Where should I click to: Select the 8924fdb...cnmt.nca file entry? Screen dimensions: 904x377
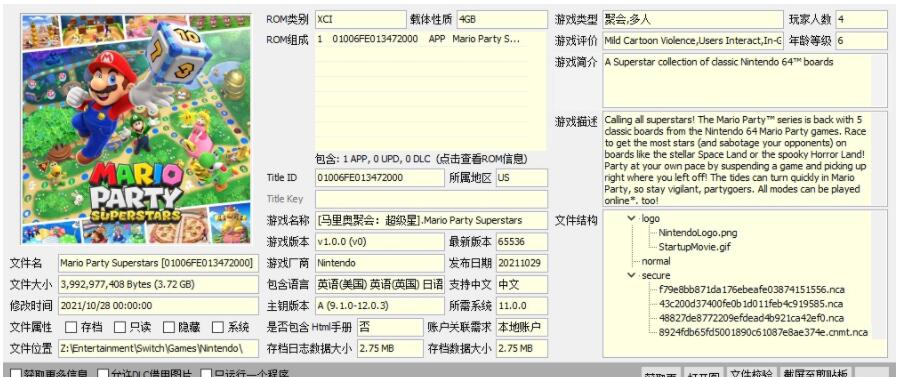(x=763, y=332)
